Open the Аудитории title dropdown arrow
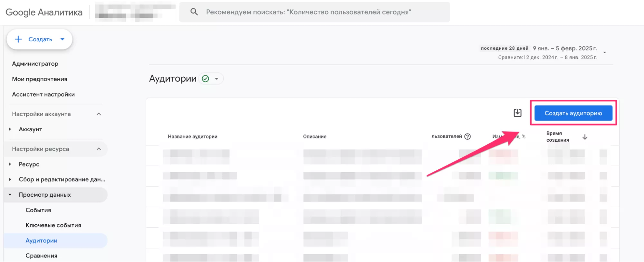This screenshot has height=262, width=644. [217, 79]
